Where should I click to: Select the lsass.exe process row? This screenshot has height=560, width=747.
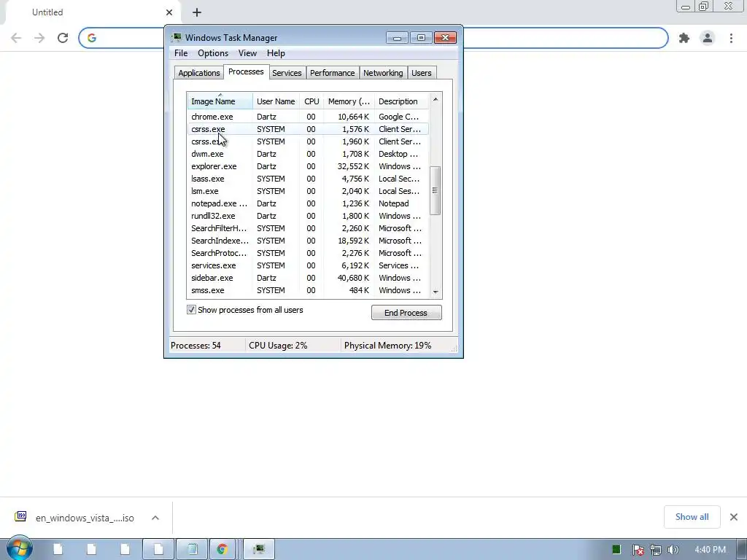click(308, 179)
